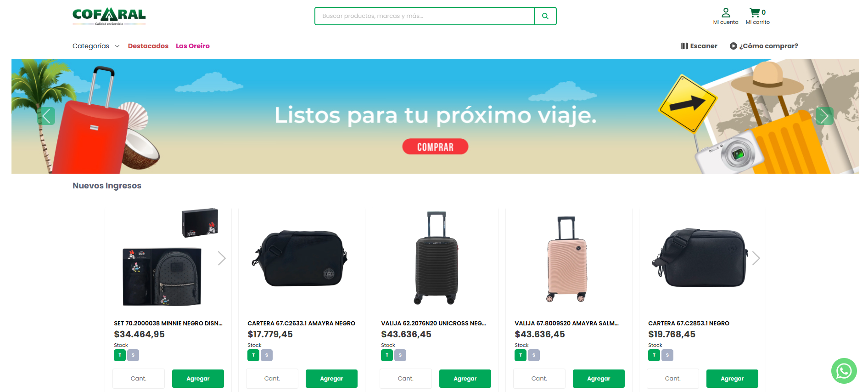Screen dimensions: 868x392
Task: Click the search magnifier icon
Action: [x=545, y=16]
